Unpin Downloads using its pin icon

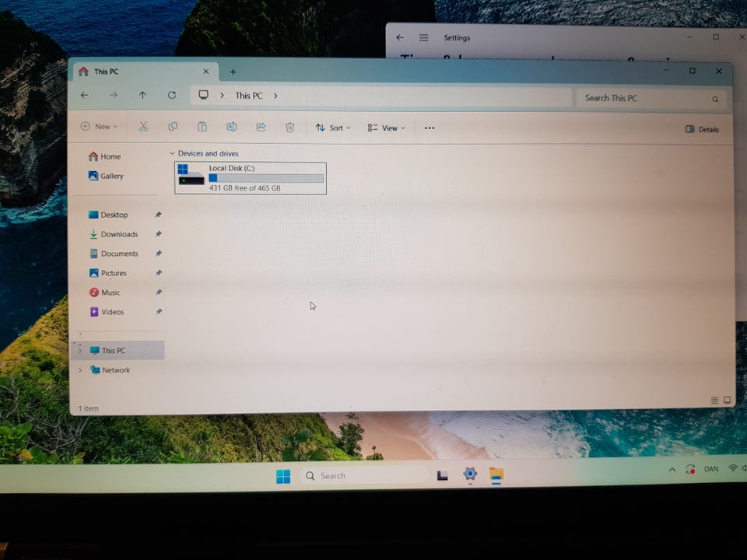pyautogui.click(x=158, y=234)
